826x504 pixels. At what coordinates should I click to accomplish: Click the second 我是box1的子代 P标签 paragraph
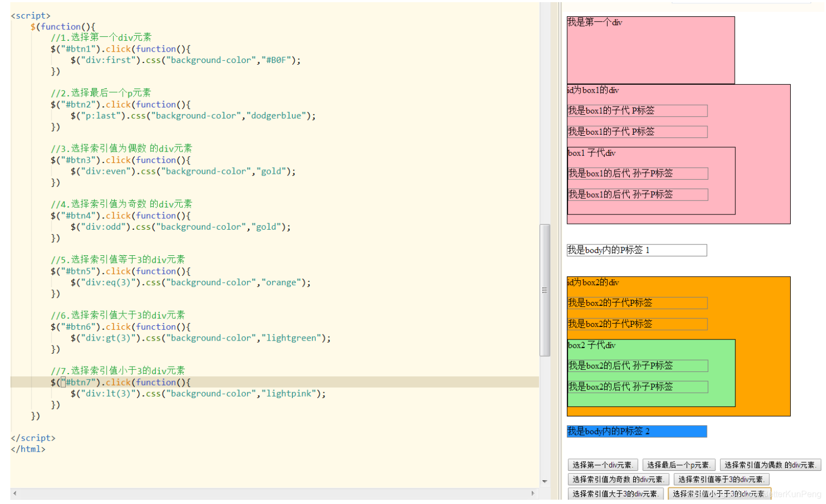(637, 132)
